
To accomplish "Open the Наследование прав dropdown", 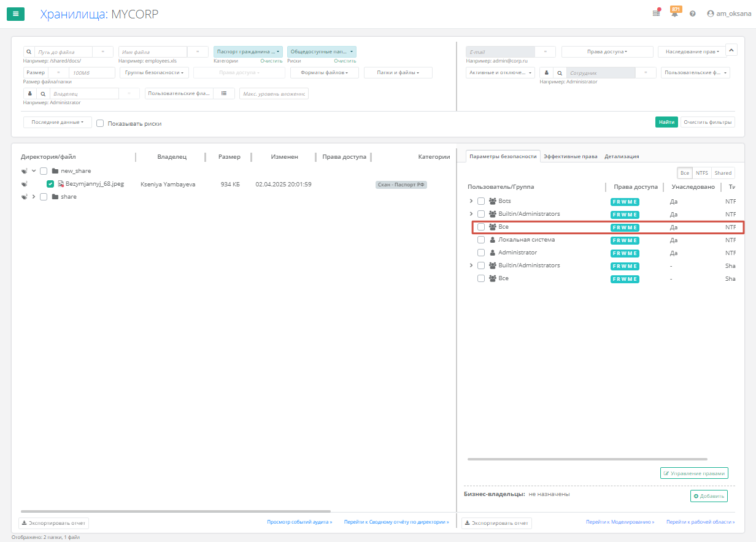I will click(x=692, y=52).
